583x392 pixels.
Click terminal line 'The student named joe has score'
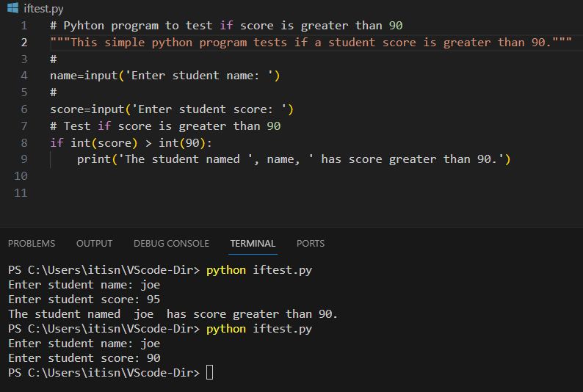(173, 314)
